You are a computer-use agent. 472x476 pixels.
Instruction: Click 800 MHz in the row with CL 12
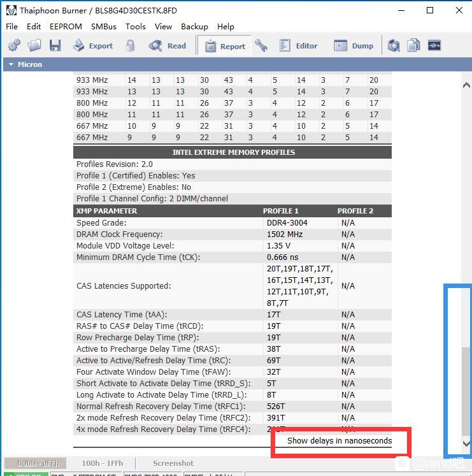point(92,103)
